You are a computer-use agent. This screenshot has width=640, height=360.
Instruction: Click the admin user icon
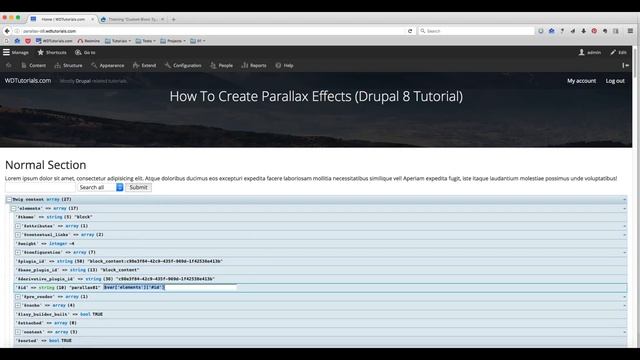pos(582,52)
